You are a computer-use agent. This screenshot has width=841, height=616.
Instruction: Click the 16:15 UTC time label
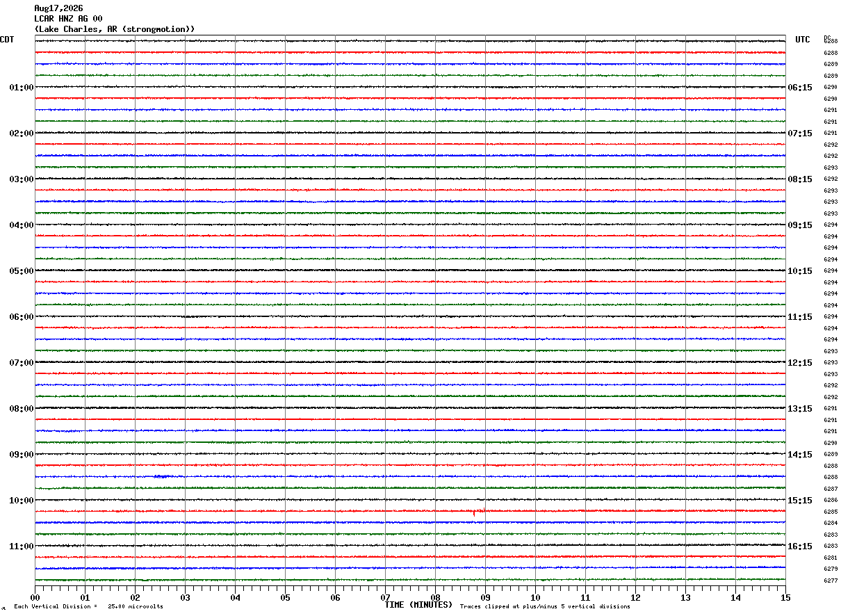pos(800,546)
